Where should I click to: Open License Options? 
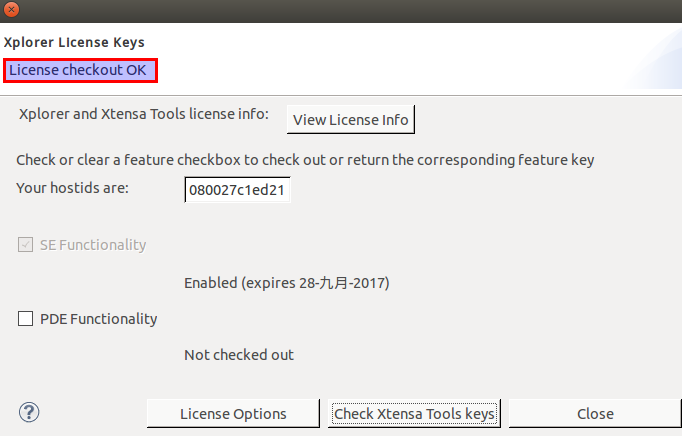coord(233,413)
